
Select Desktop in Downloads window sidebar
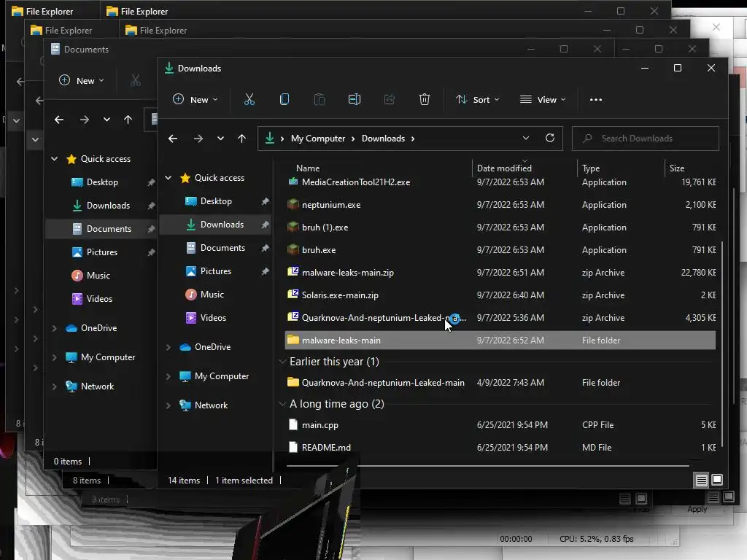(216, 201)
